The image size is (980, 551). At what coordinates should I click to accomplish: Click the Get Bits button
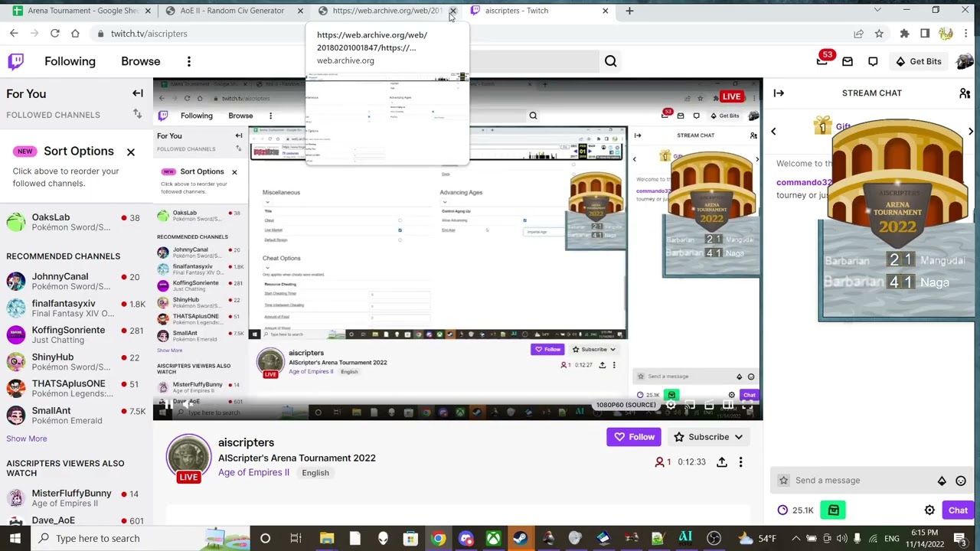pyautogui.click(x=918, y=61)
